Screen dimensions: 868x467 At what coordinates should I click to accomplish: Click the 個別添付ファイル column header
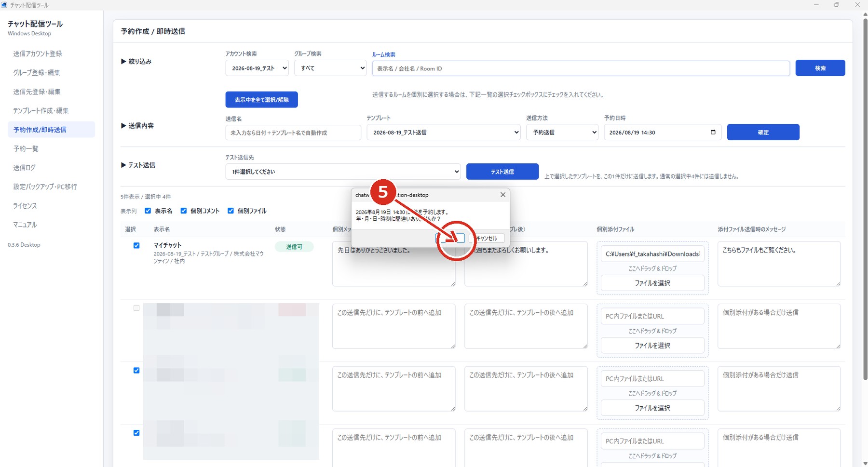pyautogui.click(x=615, y=229)
